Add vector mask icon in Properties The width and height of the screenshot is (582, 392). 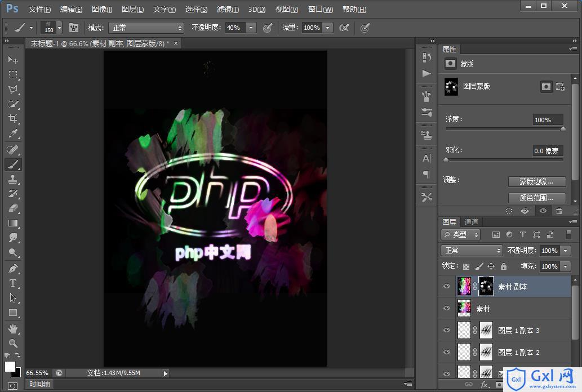560,87
